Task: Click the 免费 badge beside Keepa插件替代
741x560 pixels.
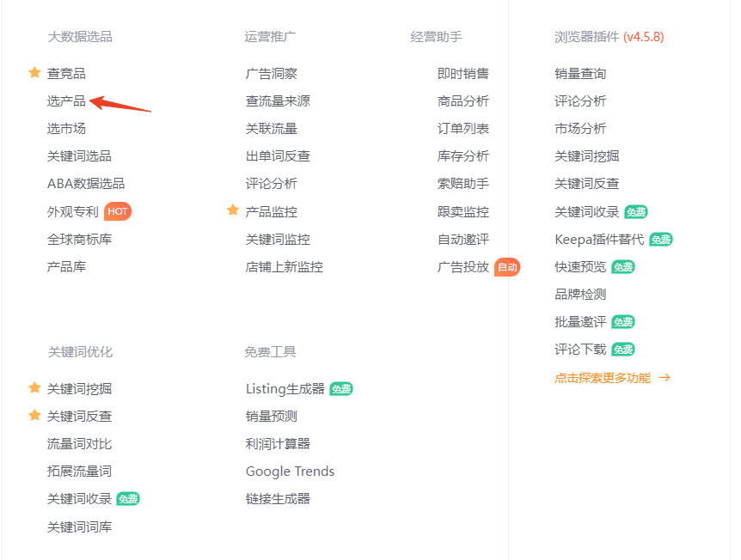Action: (x=662, y=239)
